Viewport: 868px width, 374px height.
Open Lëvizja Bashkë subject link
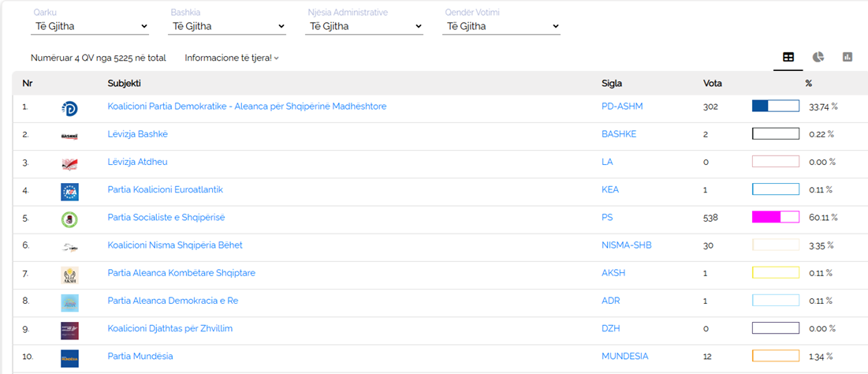[x=137, y=134]
